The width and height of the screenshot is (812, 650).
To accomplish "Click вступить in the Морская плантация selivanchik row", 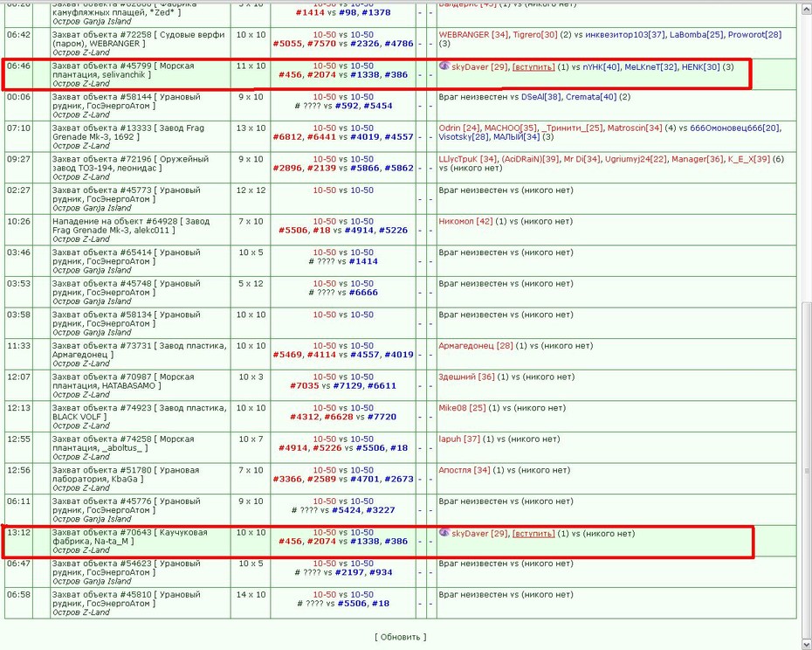I will tap(533, 67).
